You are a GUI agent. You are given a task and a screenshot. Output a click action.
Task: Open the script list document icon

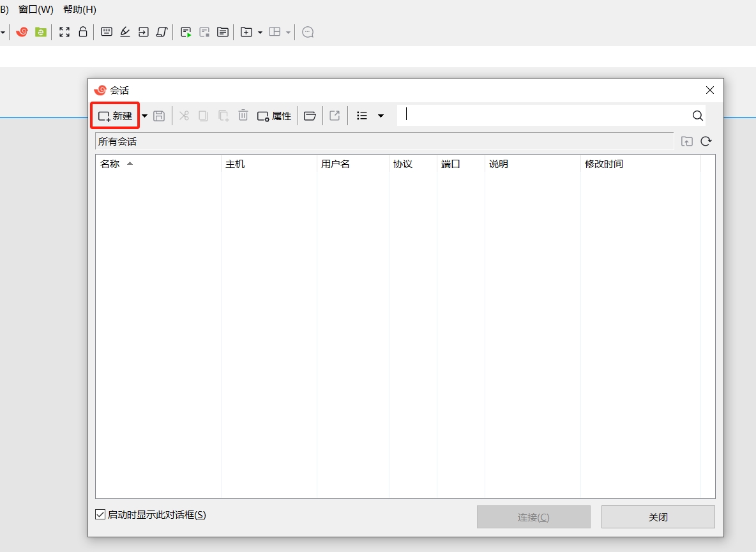223,33
